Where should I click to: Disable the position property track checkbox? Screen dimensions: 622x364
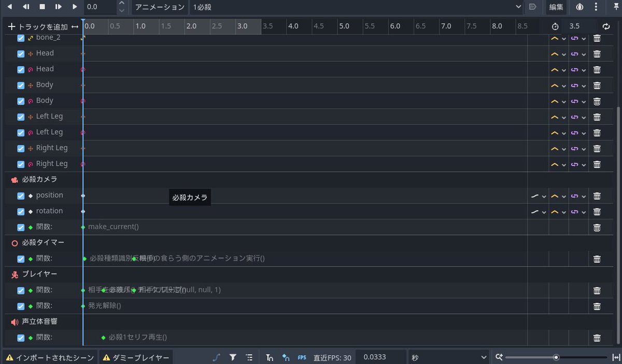pos(21,196)
